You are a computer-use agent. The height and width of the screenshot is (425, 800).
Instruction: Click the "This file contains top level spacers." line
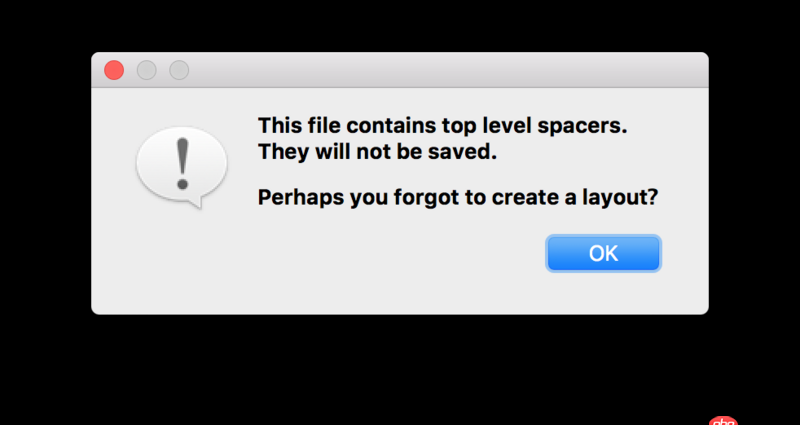click(447, 126)
